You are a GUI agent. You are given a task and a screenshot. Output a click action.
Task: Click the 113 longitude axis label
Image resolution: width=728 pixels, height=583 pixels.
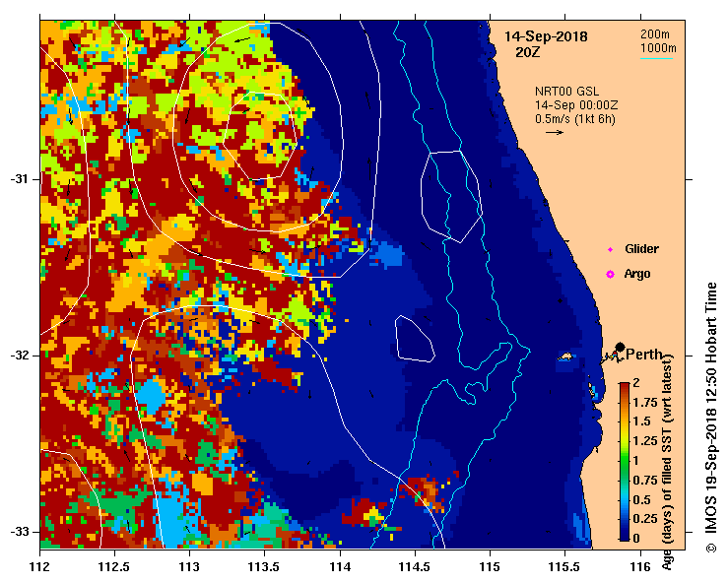point(190,567)
